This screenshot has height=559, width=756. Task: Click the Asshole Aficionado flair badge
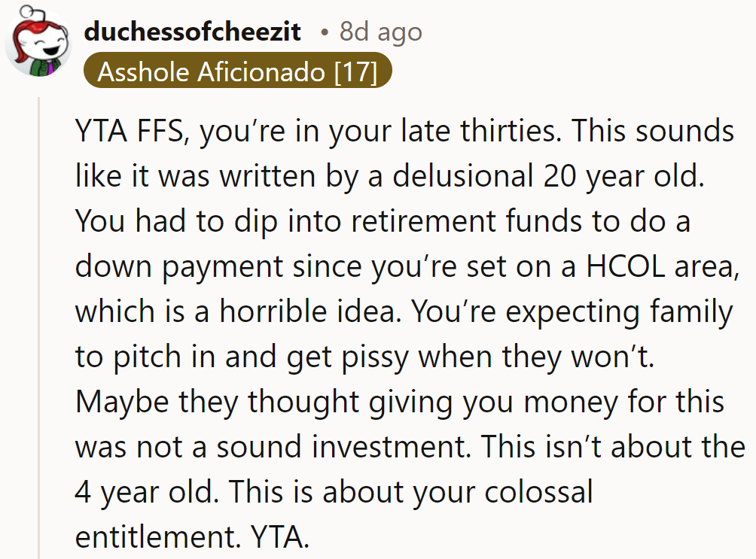pos(237,73)
